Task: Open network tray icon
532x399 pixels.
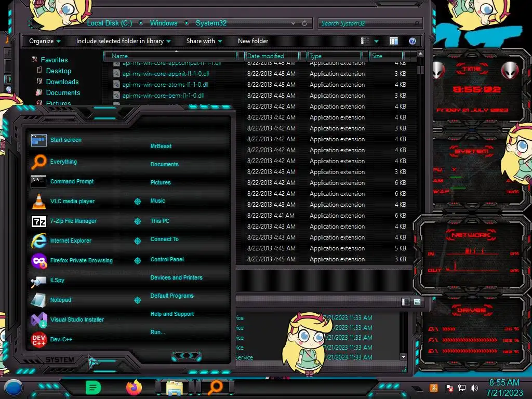Action: [x=462, y=388]
